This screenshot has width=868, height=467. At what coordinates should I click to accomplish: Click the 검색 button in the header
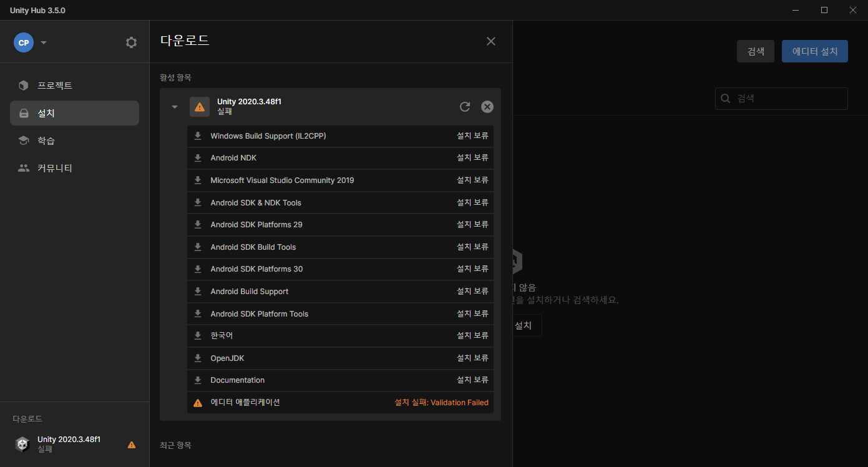756,51
